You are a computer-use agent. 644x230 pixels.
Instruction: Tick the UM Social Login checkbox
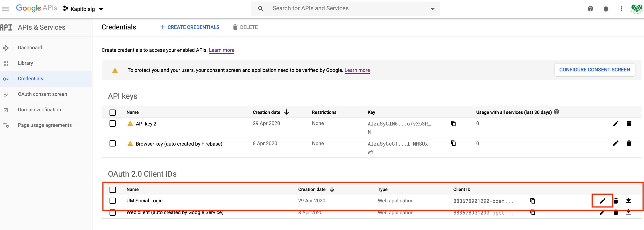[x=113, y=201]
